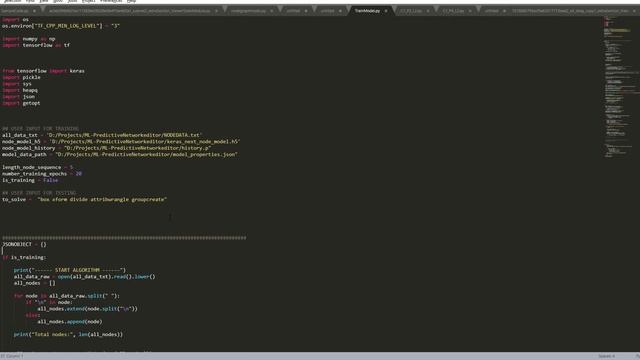Click the all_nodes.append(node) line

(x=70, y=322)
